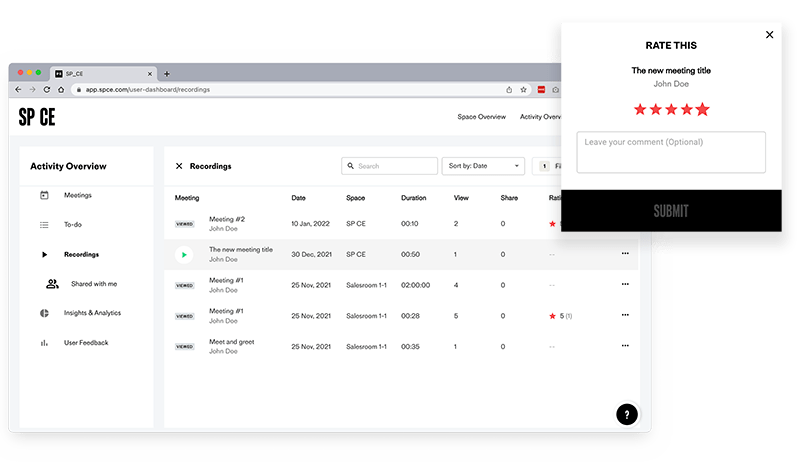Close the Recordings panel with X icon
This screenshot has height=462, width=800.
179,166
